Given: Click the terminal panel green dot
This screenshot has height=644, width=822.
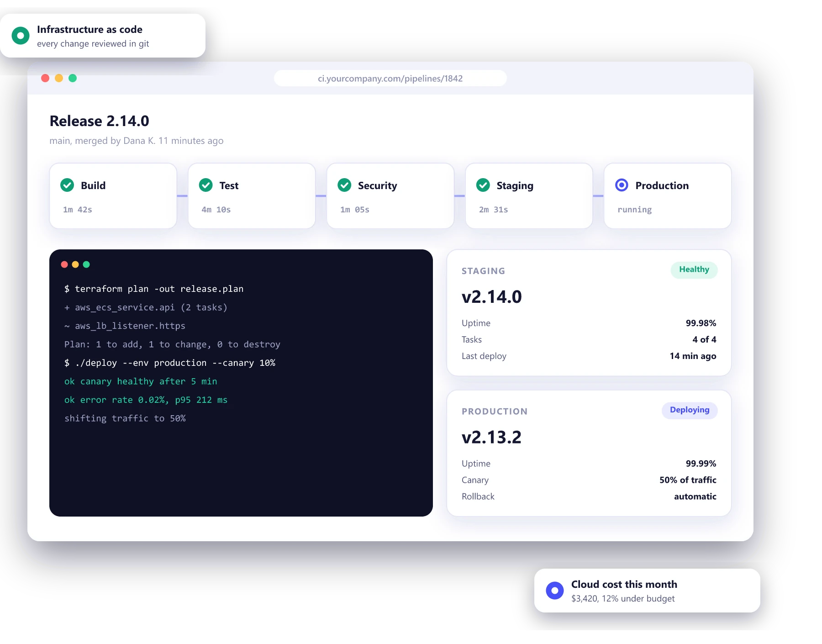Looking at the screenshot, I should [x=86, y=264].
